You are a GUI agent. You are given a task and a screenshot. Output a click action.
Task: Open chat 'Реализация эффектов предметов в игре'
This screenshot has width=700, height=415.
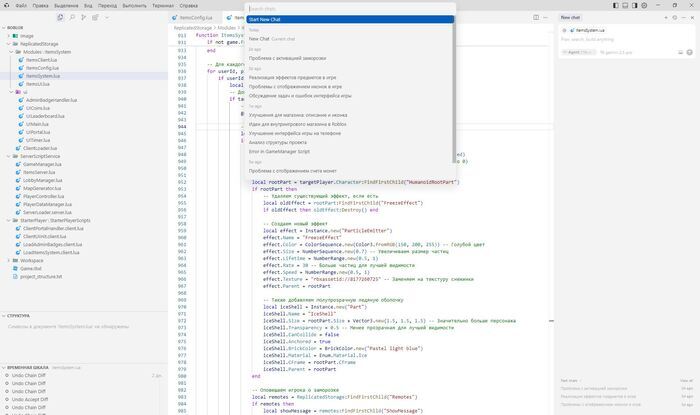(350, 77)
